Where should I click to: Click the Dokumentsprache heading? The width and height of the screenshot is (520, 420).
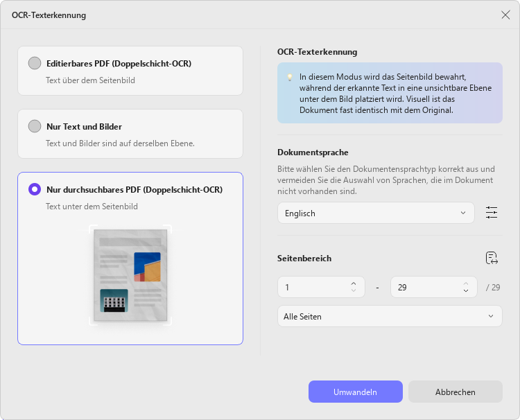[x=313, y=152]
